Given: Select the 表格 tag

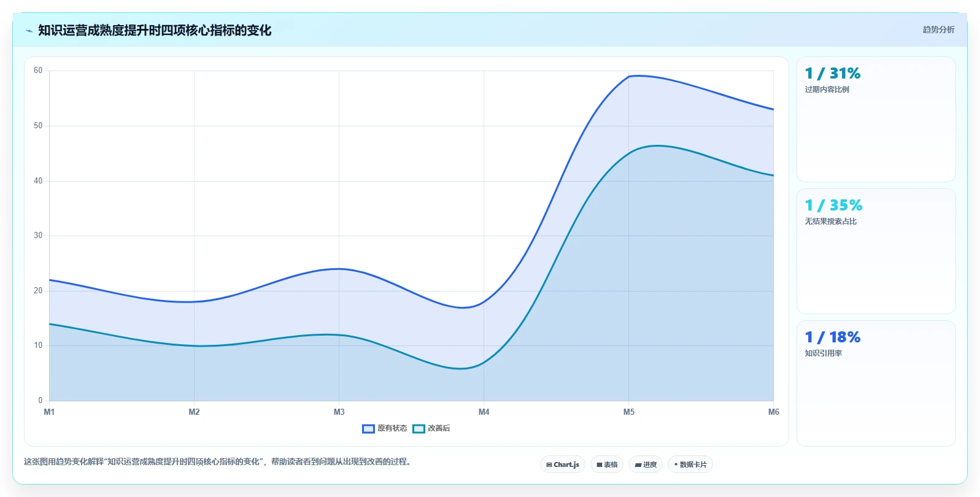Looking at the screenshot, I should pos(607,464).
